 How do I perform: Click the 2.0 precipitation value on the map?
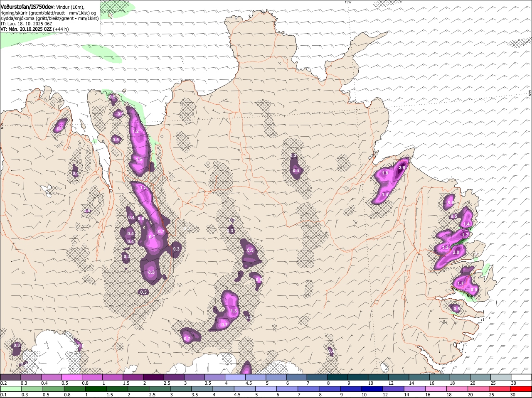pyautogui.click(x=456, y=253)
